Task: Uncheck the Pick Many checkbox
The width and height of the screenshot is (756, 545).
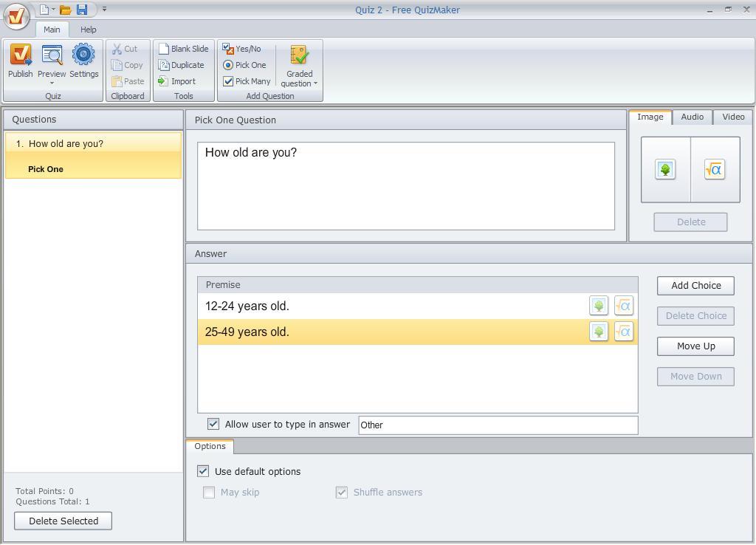Action: coord(227,81)
